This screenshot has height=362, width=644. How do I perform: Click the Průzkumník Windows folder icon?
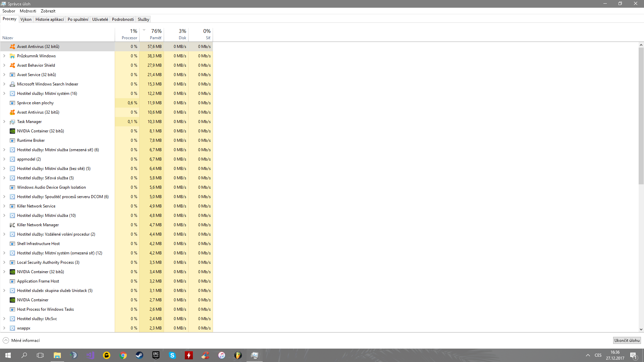(x=12, y=56)
